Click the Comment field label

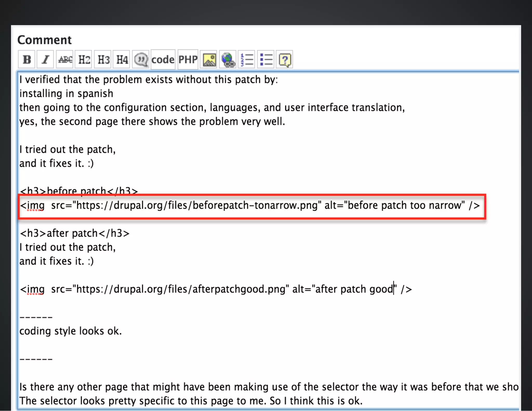coord(44,40)
